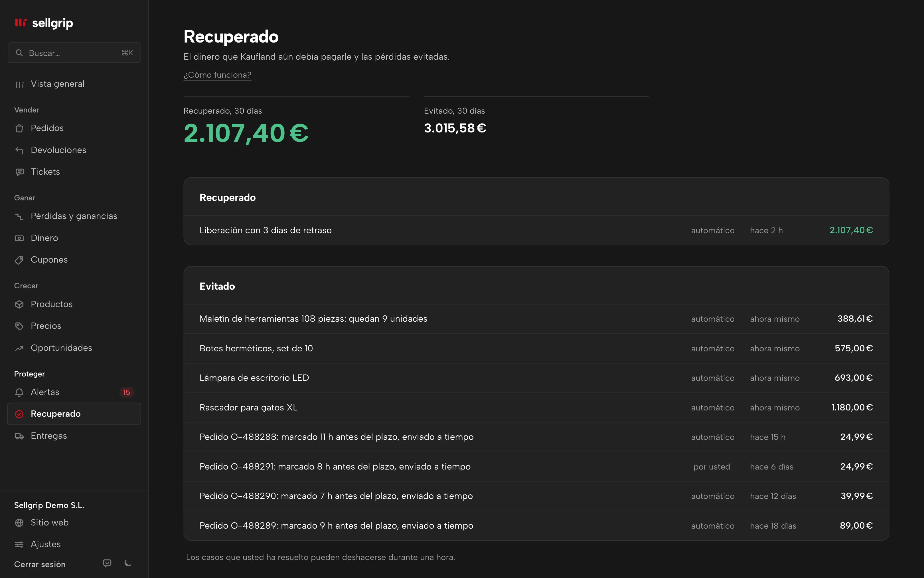Viewport: 924px width, 578px height.
Task: Click the Sellgrip Demo S.L. account name
Action: coord(49,505)
